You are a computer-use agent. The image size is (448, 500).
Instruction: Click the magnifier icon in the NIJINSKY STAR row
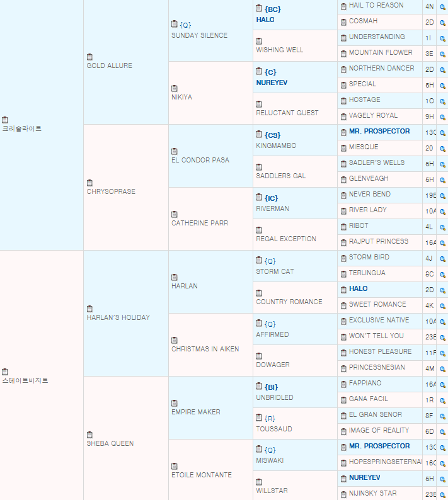coord(442,494)
